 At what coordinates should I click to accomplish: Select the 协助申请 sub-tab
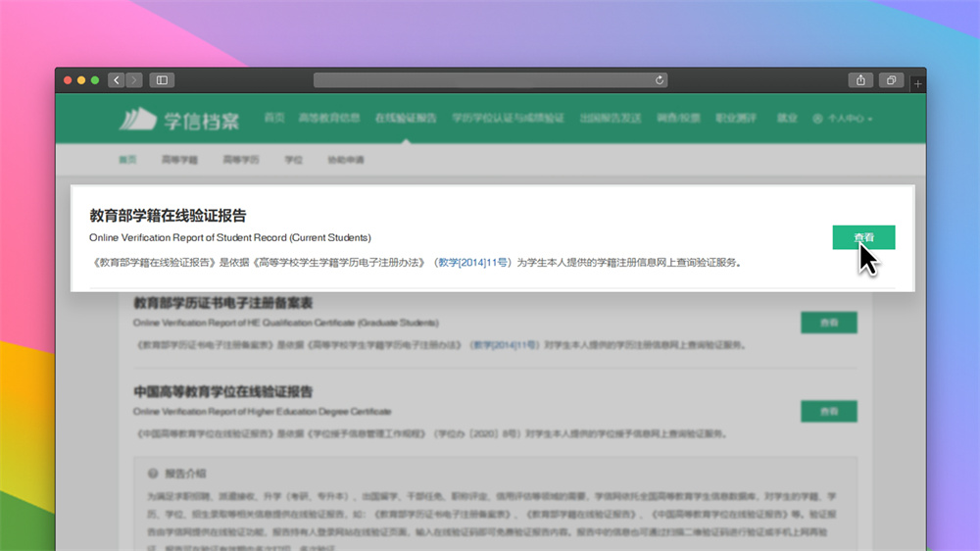click(346, 159)
